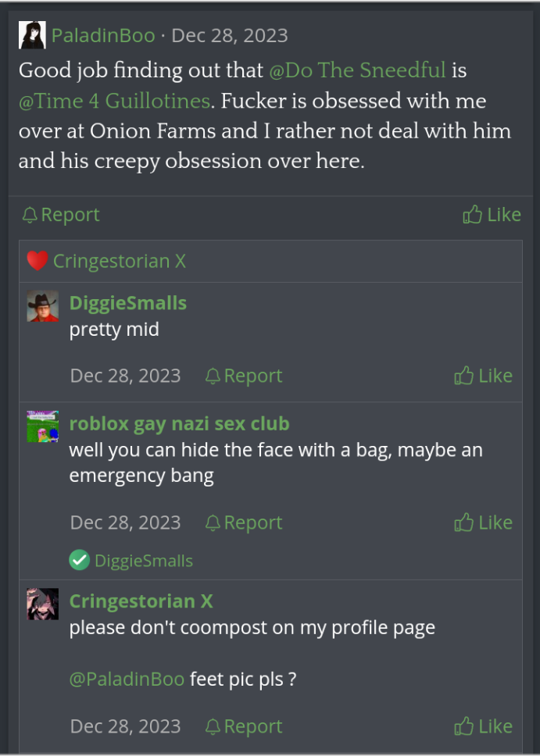This screenshot has height=756, width=540.
Task: Report Cringestorian X's comment
Action: tap(244, 726)
